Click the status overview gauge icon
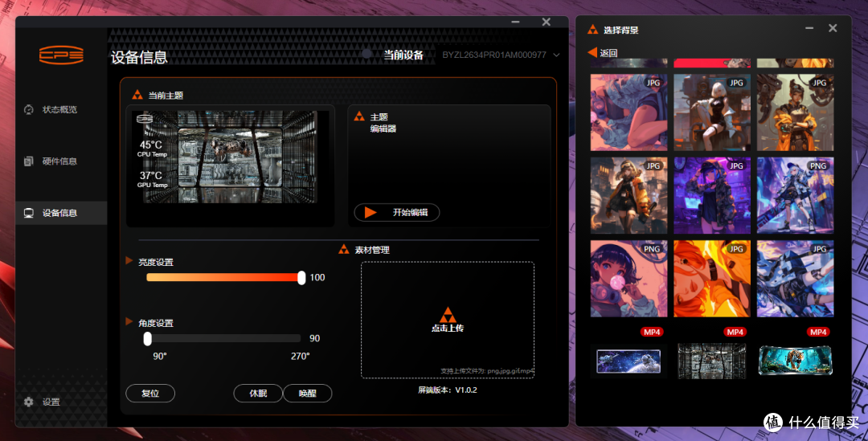 [29, 109]
